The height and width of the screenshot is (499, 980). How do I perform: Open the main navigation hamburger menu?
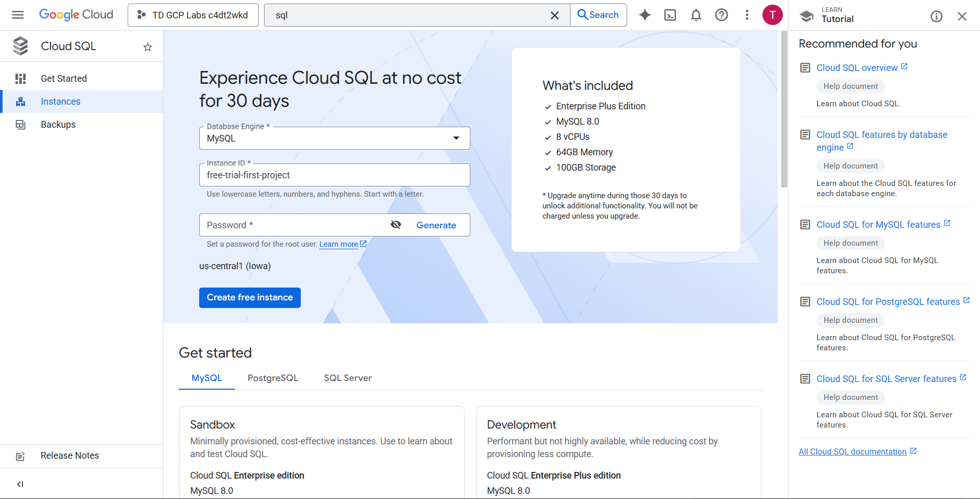(x=18, y=15)
